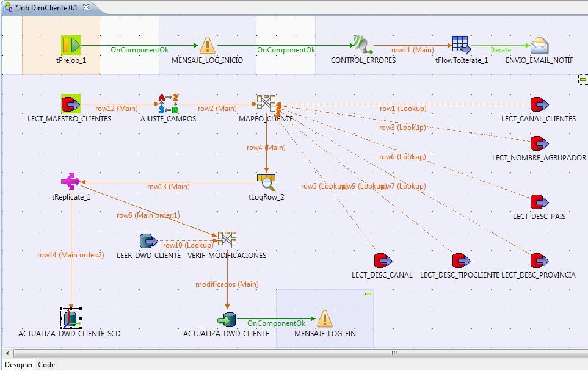Switch to the Designer tab

tap(19, 365)
